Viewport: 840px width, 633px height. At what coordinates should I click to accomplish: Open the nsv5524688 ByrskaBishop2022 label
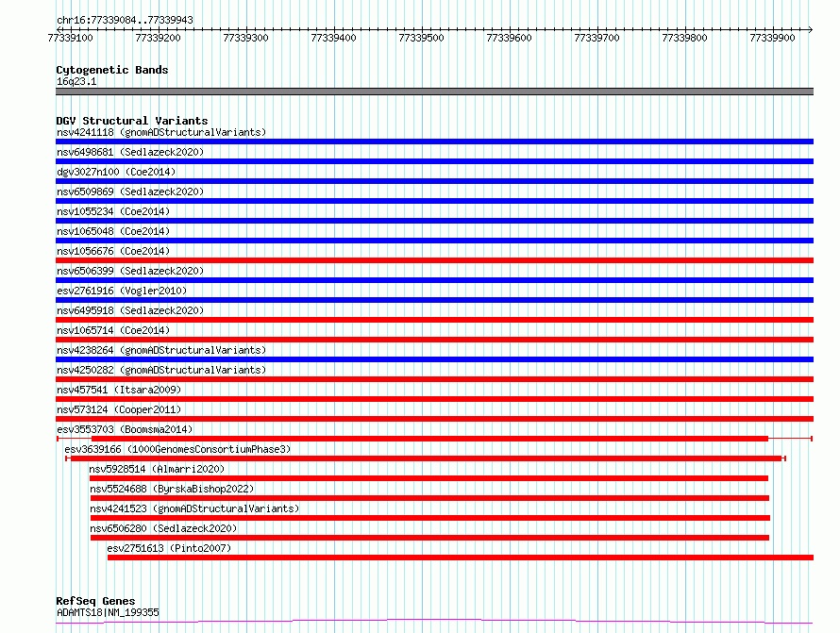tap(172, 489)
